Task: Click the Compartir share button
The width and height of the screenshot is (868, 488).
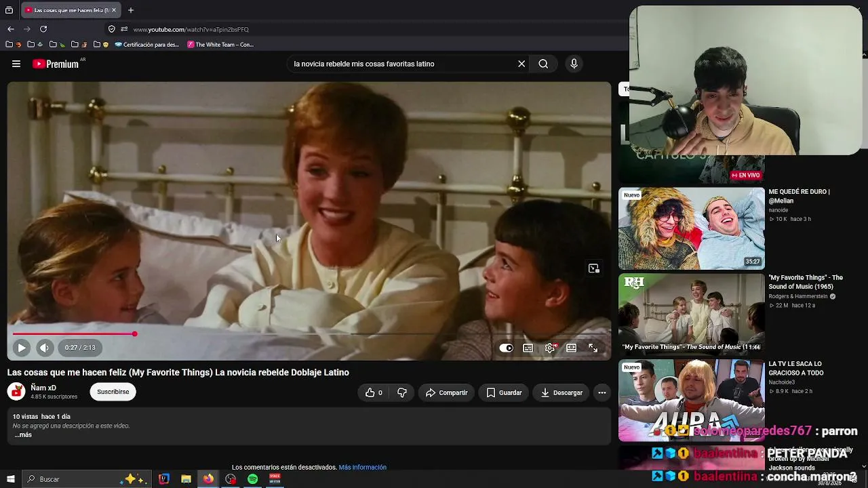Action: [447, 392]
